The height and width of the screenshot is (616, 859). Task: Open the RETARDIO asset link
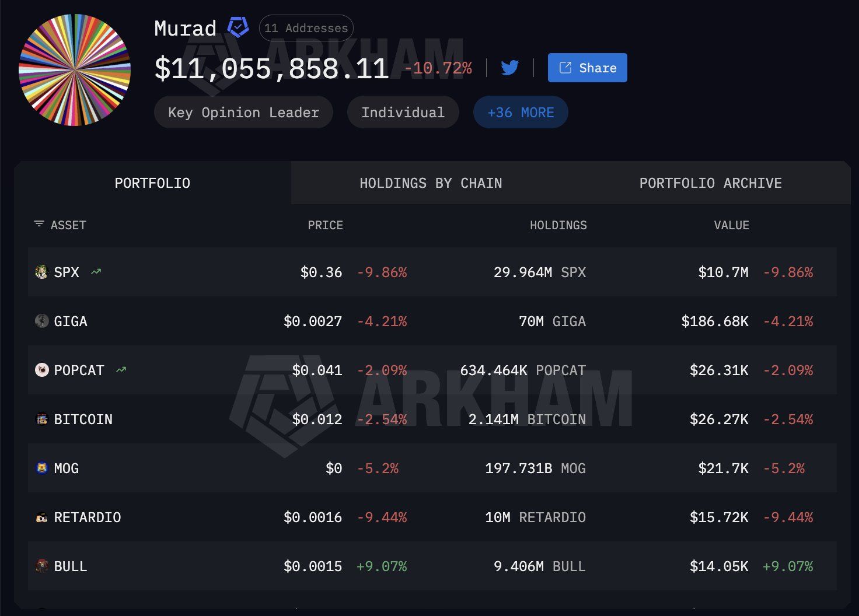pyautogui.click(x=88, y=517)
